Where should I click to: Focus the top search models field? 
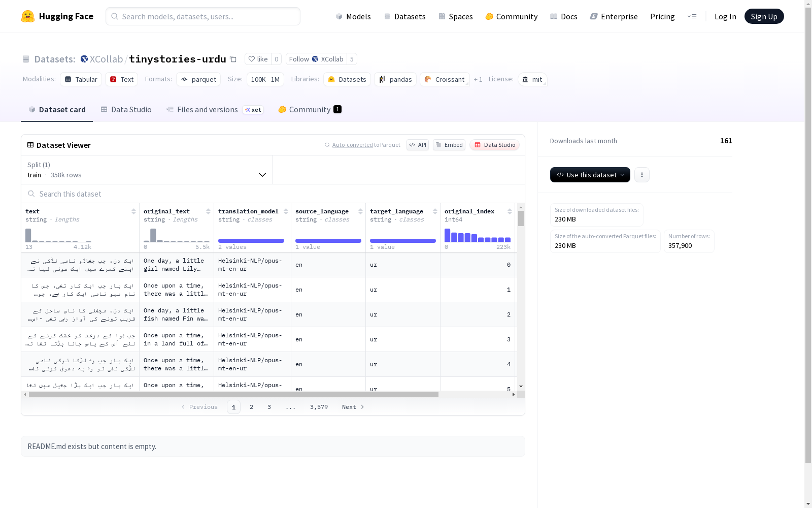[203, 16]
